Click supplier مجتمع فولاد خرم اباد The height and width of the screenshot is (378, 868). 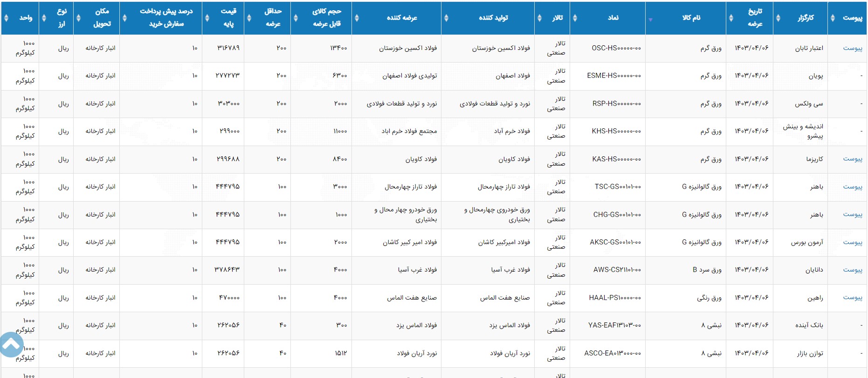[409, 131]
